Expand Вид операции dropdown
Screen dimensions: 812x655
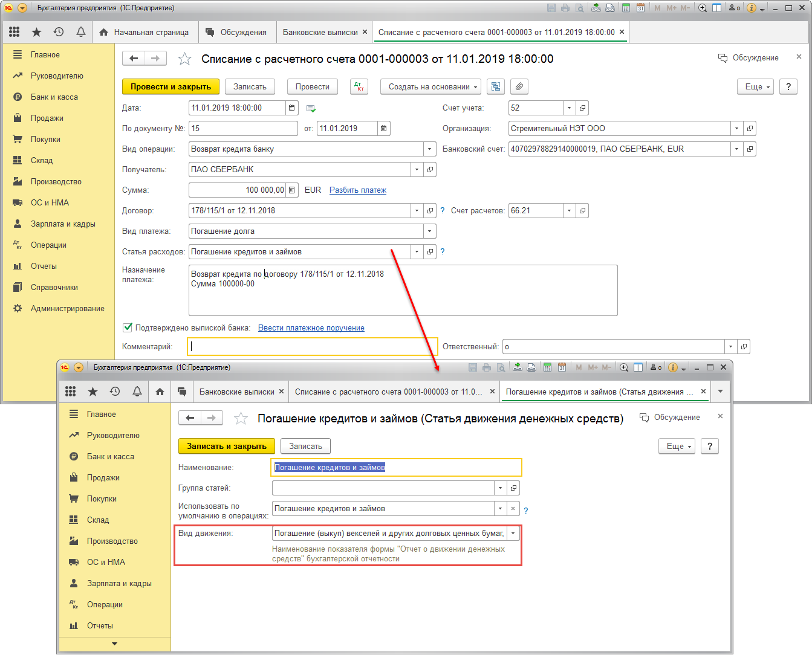point(430,149)
